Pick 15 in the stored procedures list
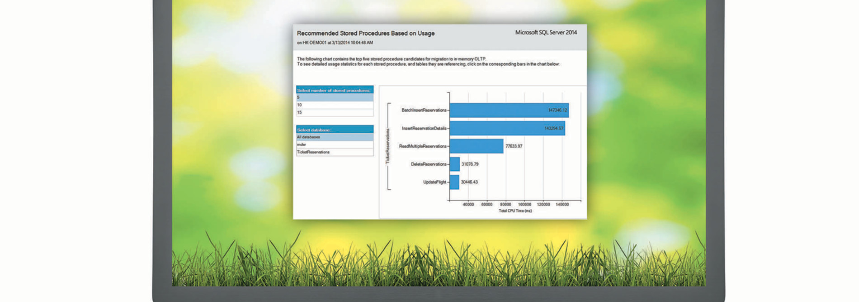This screenshot has height=302, width=868. point(335,112)
